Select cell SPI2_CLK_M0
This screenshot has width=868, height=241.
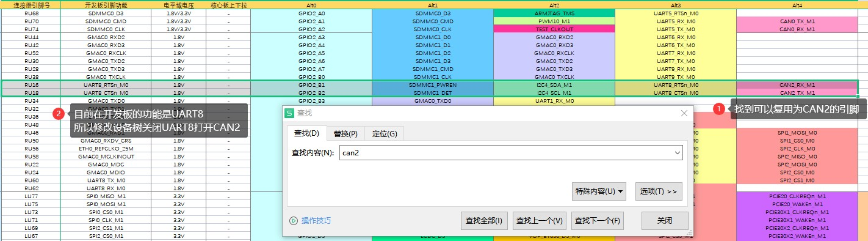tap(797, 149)
